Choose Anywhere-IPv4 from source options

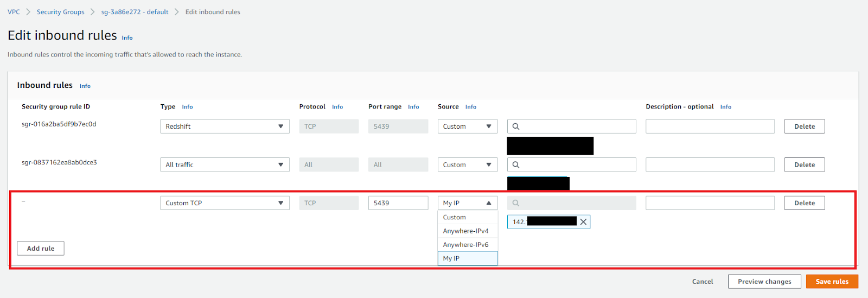point(465,231)
